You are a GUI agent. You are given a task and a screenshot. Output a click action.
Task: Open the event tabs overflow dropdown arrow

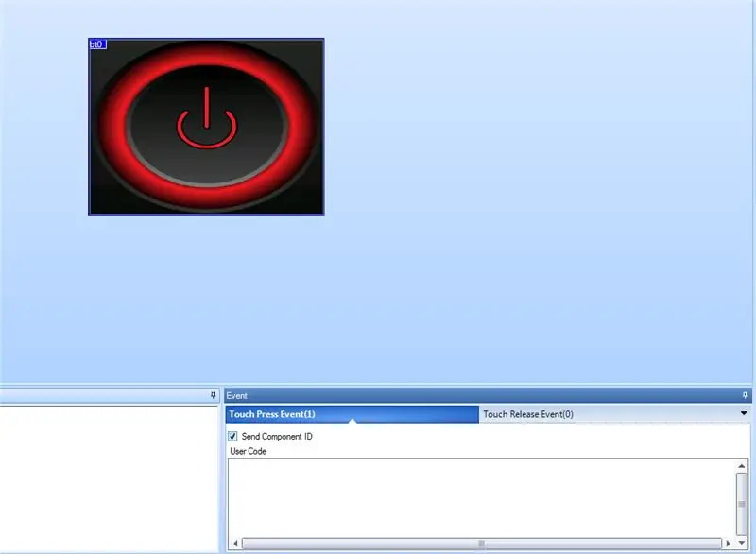tap(744, 413)
